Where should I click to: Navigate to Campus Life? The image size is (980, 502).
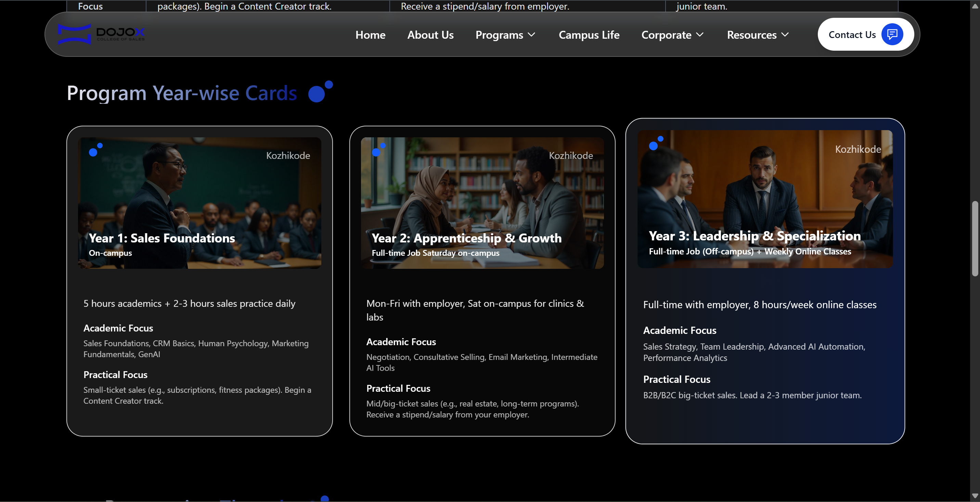tap(589, 35)
